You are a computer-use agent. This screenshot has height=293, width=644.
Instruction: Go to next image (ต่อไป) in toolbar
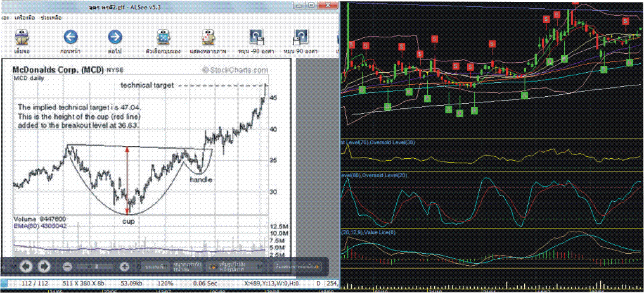pyautogui.click(x=115, y=42)
